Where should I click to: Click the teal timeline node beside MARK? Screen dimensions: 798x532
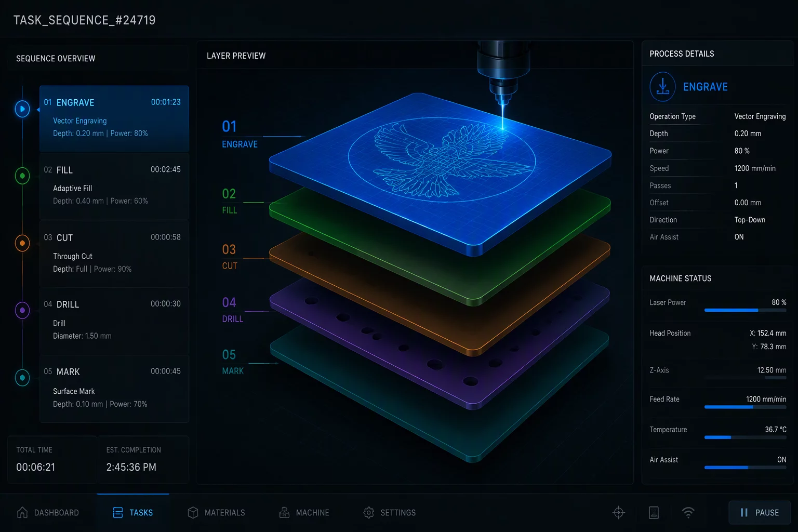point(22,378)
